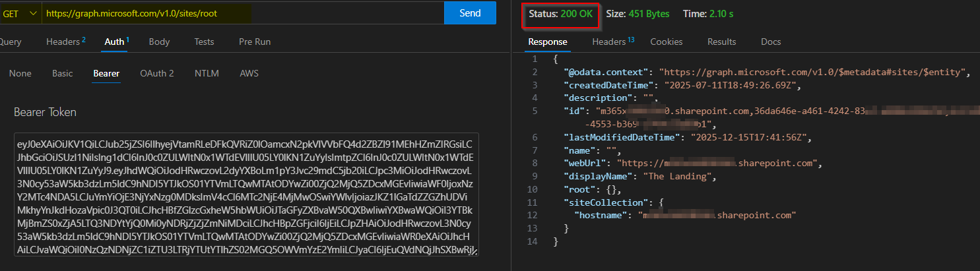Open the Body tab
Image resolution: width=980 pixels, height=271 pixels.
[x=159, y=42]
